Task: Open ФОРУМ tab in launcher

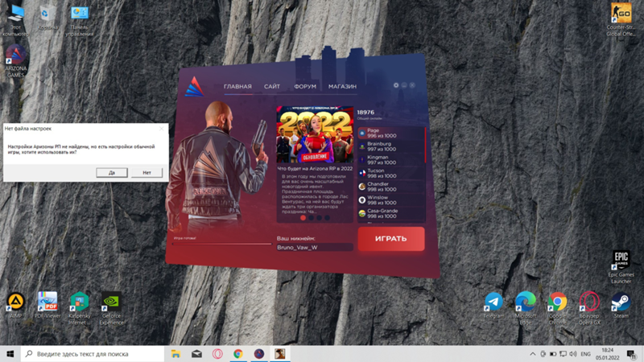Action: pyautogui.click(x=305, y=87)
